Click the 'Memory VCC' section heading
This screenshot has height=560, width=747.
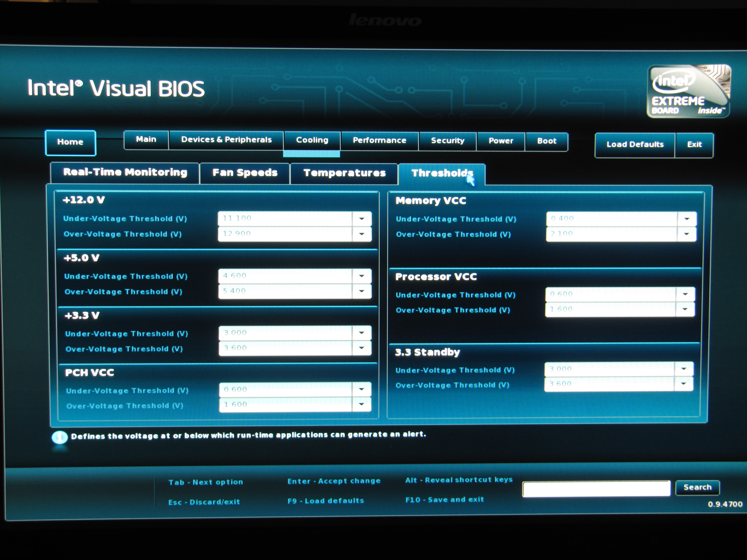pyautogui.click(x=431, y=201)
